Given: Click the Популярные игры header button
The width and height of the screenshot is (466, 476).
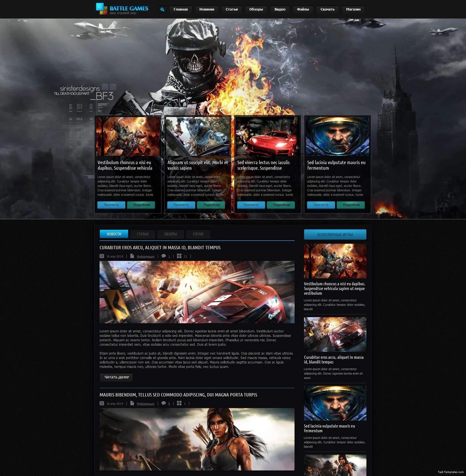Looking at the screenshot, I should [x=335, y=235].
